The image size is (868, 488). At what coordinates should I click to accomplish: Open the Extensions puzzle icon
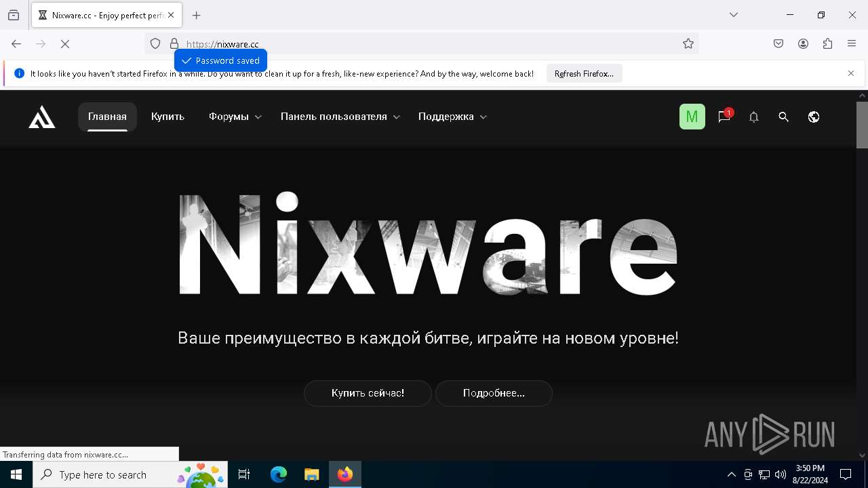coord(827,43)
